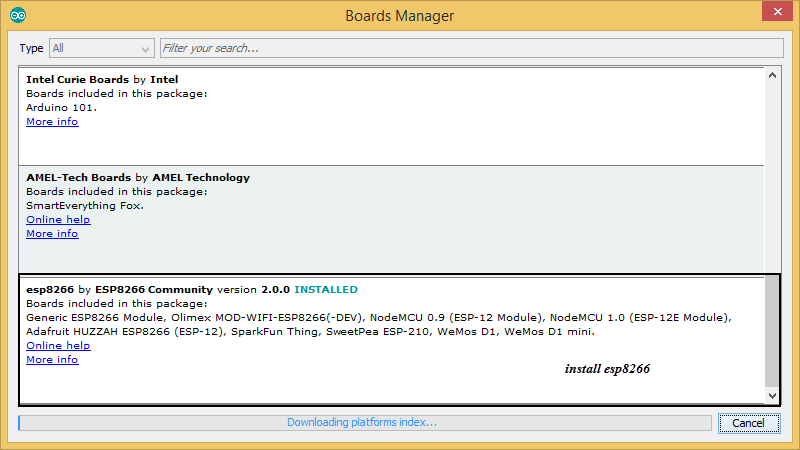The height and width of the screenshot is (450, 800).
Task: Open Online help for AMEL-Tech Boards
Action: point(58,219)
